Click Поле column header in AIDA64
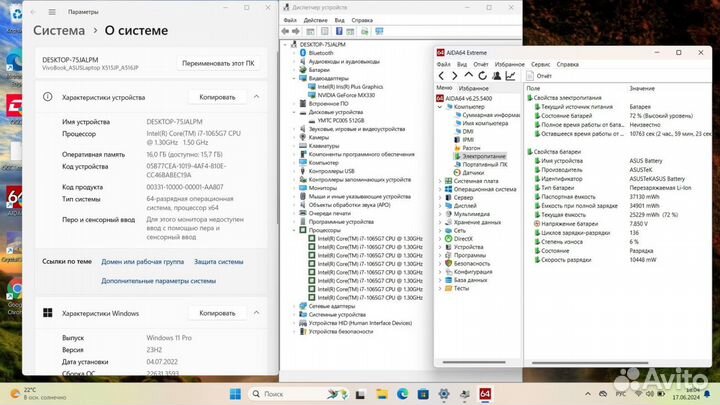 [533, 88]
